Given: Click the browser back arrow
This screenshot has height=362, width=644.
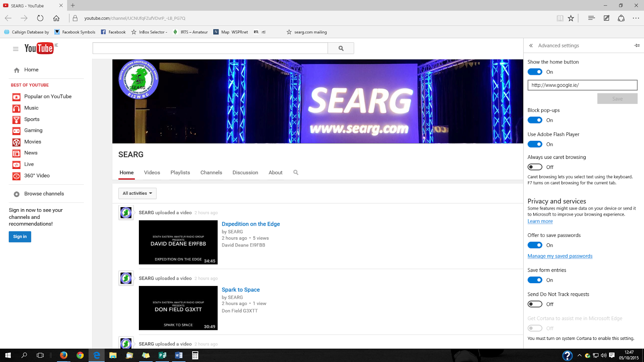Looking at the screenshot, I should click(x=8, y=18).
